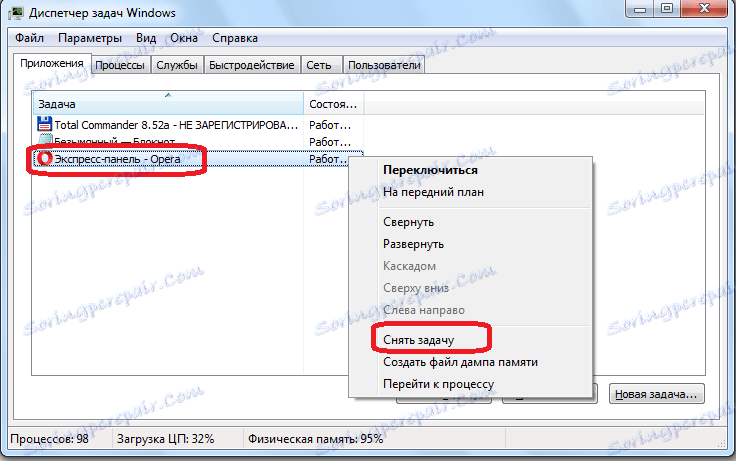
Task: Choose Снять задачу in the context menu
Action: 419,340
